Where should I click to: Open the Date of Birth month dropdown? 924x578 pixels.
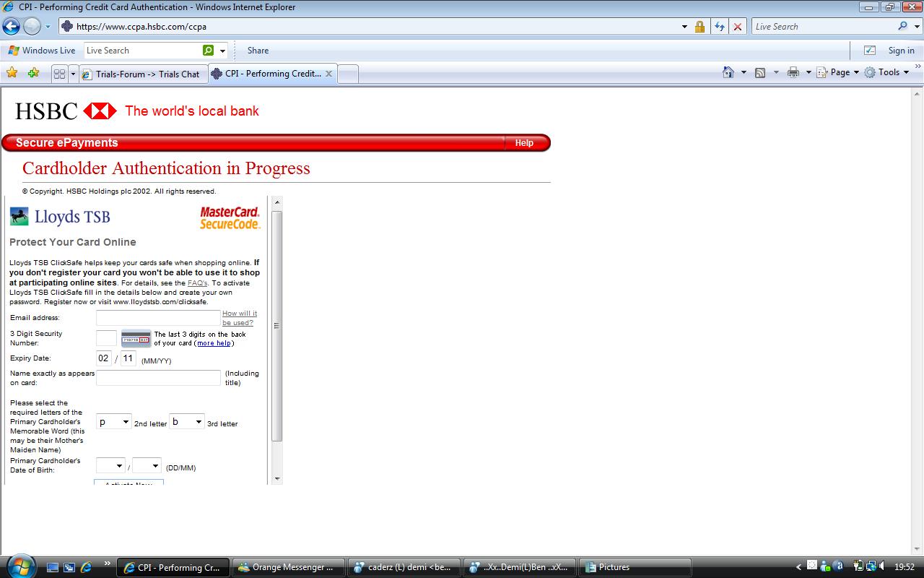click(x=147, y=466)
